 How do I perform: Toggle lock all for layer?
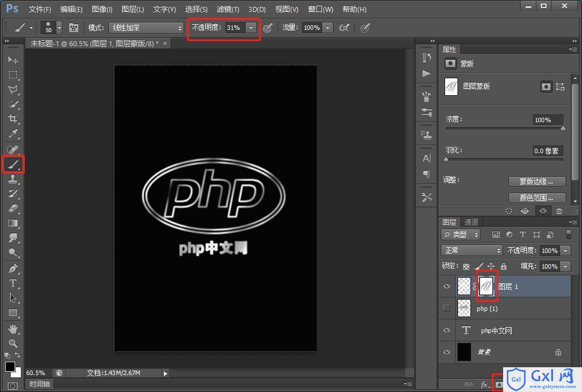(504, 266)
